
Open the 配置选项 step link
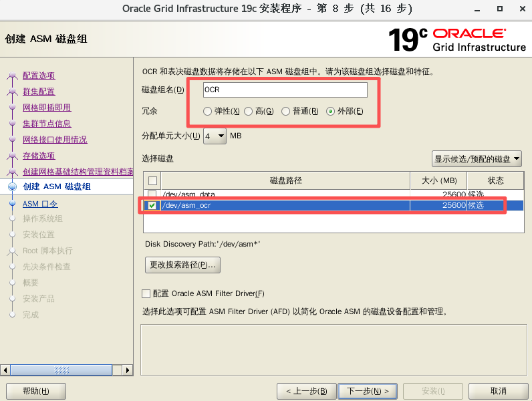[x=39, y=76]
